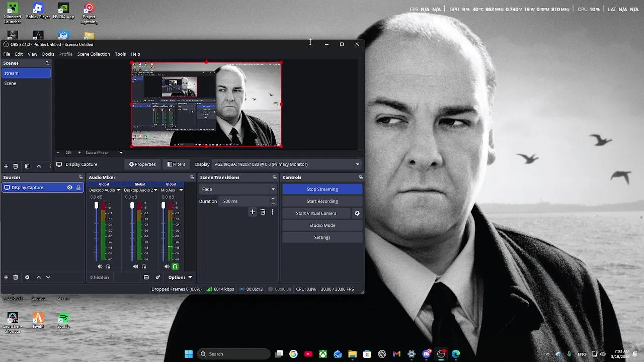Toggle Desktop Audio 2 monitoring headphone icon

pyautogui.click(x=144, y=266)
